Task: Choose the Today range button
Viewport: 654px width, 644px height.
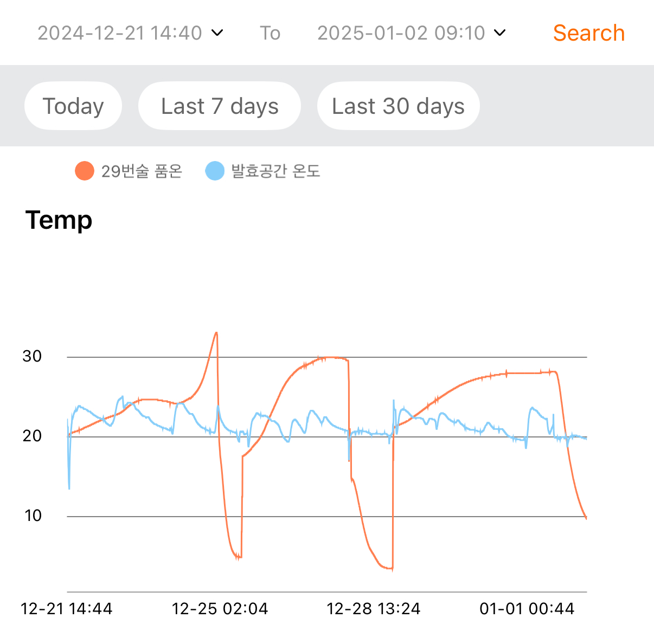Action: point(73,106)
